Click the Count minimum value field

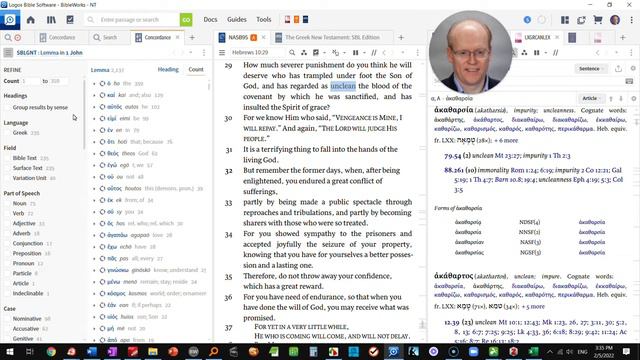31,81
